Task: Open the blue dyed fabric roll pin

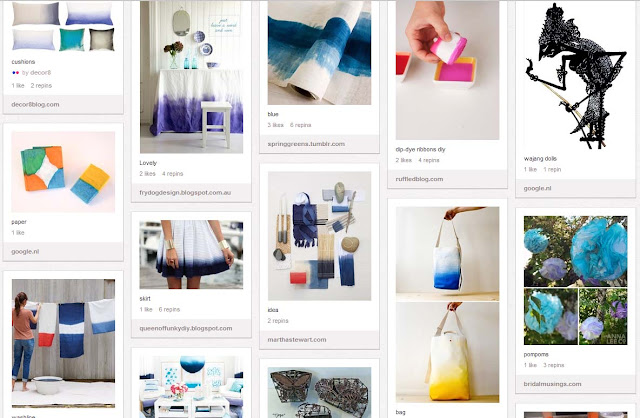Action: point(319,53)
